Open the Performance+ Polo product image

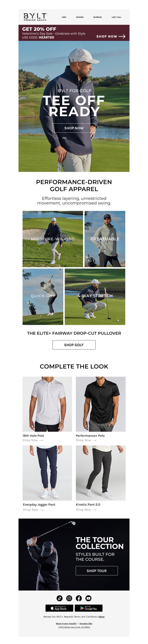(x=101, y=404)
